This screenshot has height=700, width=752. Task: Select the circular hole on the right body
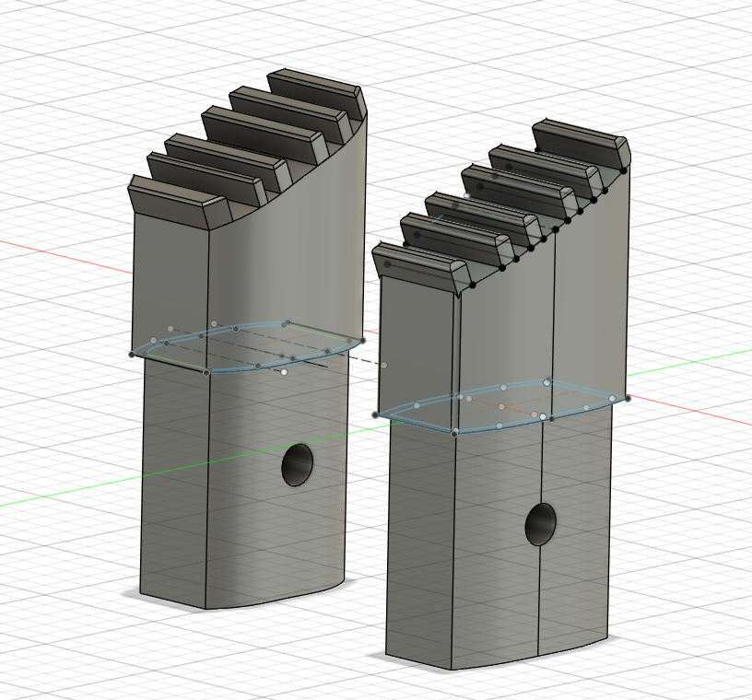[x=542, y=527]
